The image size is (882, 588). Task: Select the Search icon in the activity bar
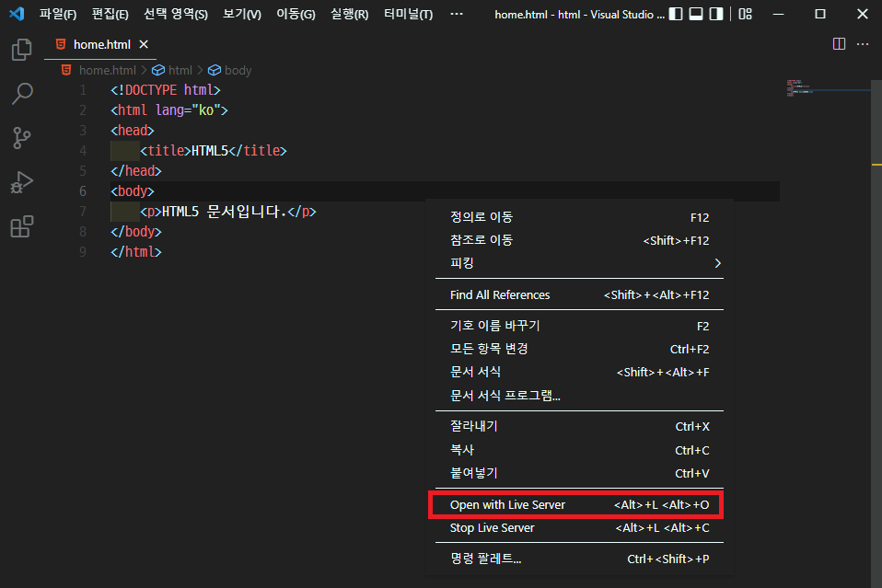pyautogui.click(x=21, y=94)
